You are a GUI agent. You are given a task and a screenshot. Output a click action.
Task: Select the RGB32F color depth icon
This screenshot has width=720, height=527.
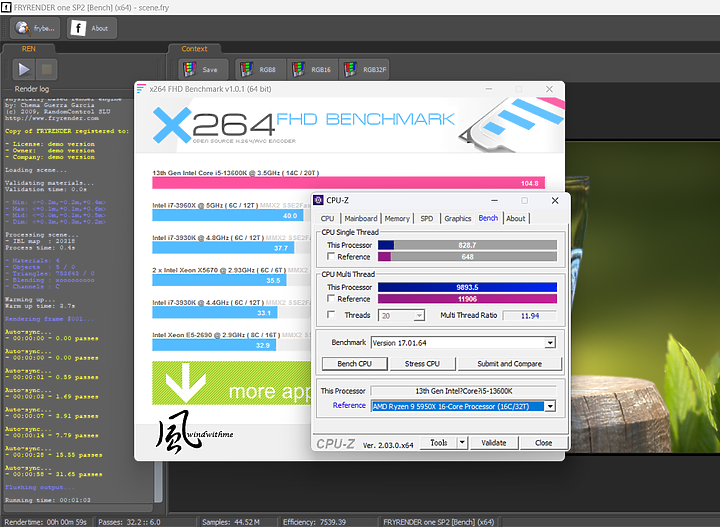(x=350, y=69)
